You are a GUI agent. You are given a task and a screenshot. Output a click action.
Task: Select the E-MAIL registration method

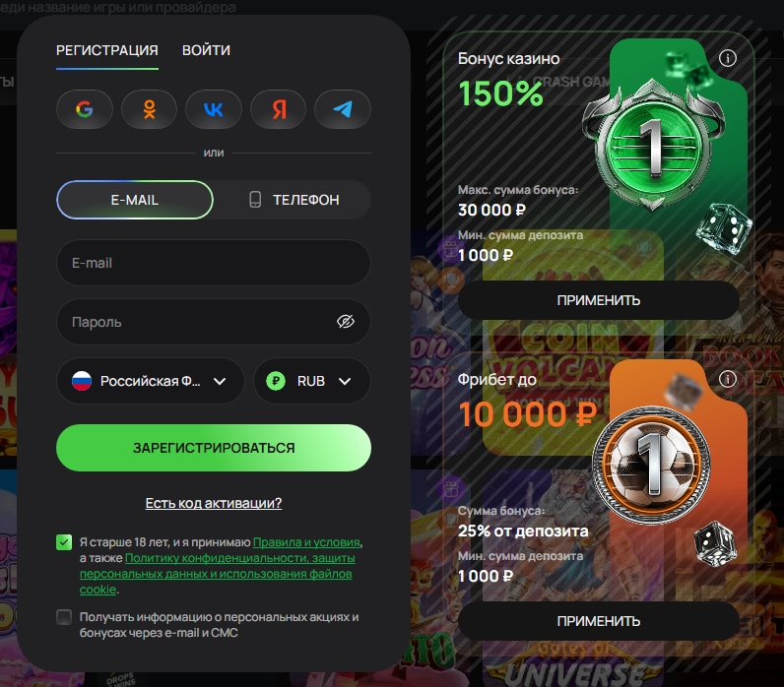click(x=135, y=200)
